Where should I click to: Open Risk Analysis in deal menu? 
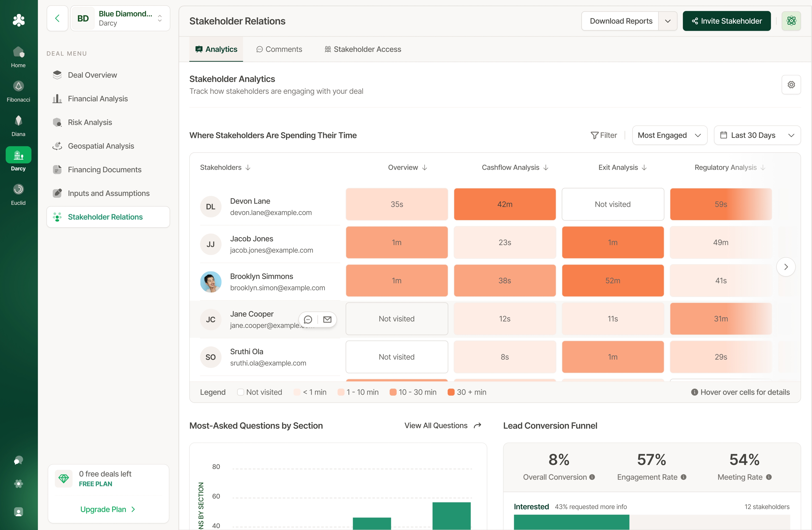point(90,122)
